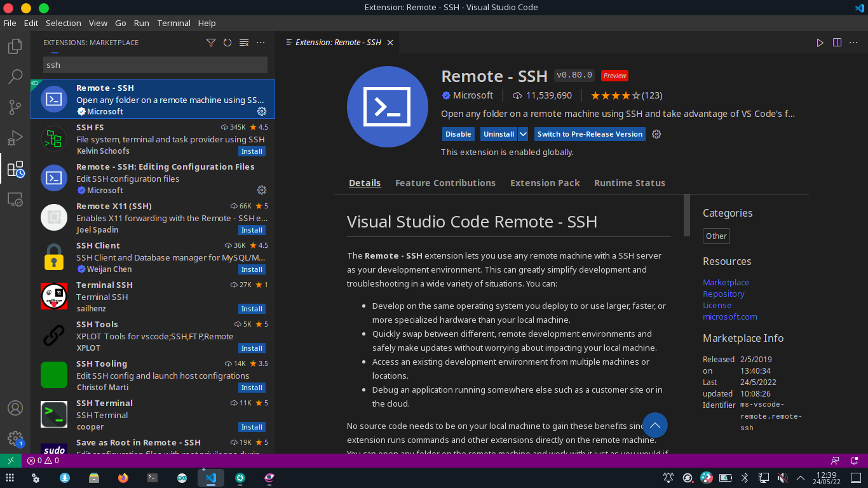
Task: Expand hidden system tray icons
Action: tap(801, 478)
